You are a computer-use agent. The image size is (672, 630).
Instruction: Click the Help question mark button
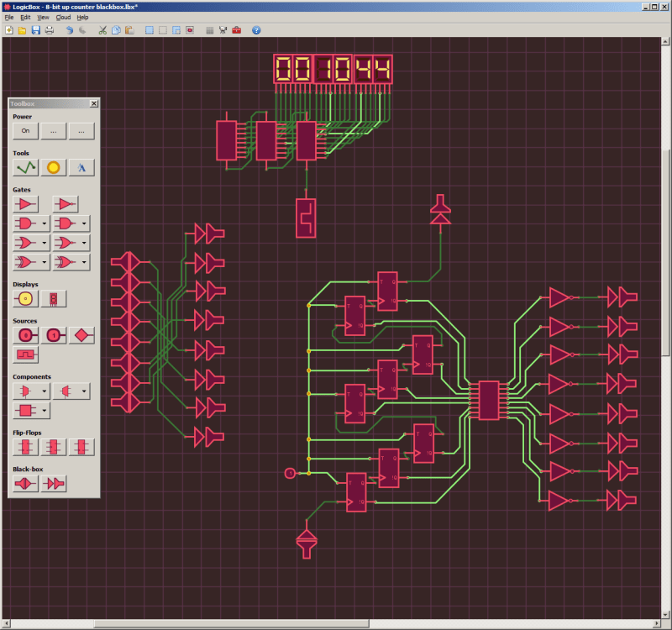(x=255, y=30)
